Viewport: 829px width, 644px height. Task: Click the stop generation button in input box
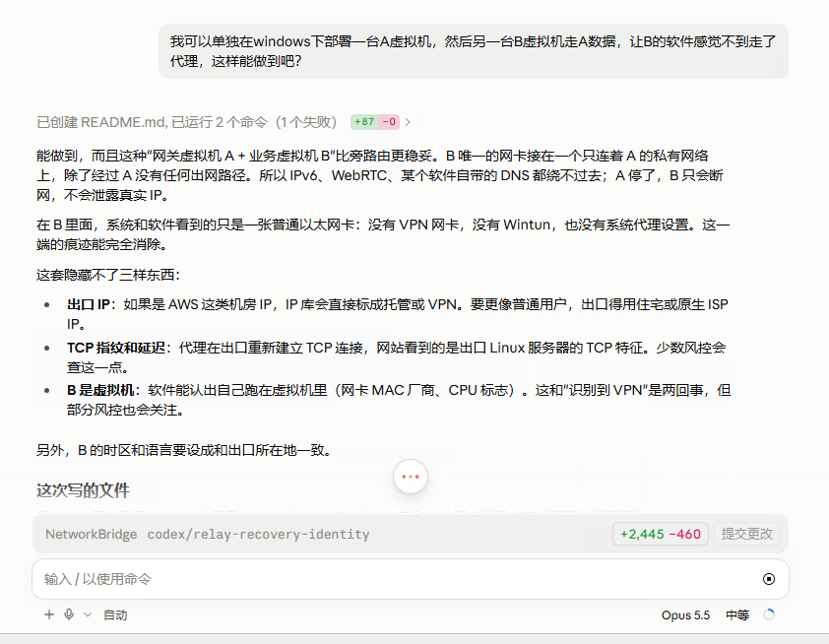click(x=769, y=579)
